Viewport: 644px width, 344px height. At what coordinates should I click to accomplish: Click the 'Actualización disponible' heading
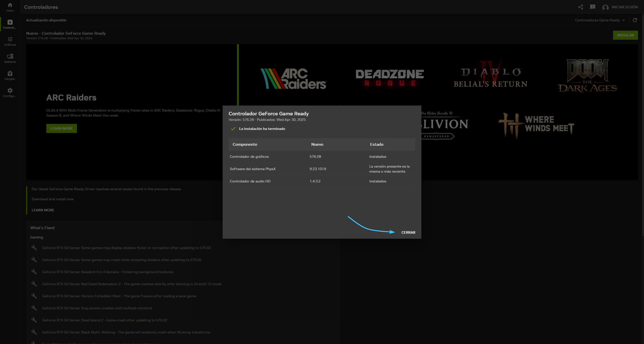(46, 20)
